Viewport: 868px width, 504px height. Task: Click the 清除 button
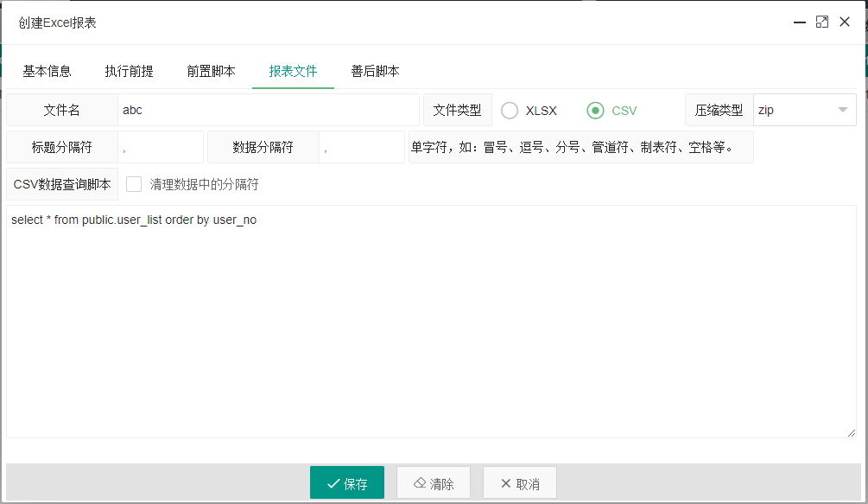tap(434, 483)
